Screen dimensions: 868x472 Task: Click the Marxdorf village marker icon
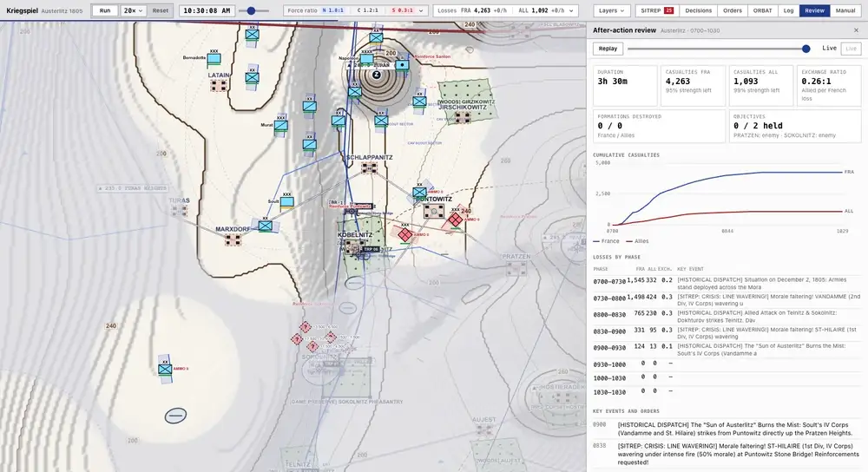coord(233,239)
